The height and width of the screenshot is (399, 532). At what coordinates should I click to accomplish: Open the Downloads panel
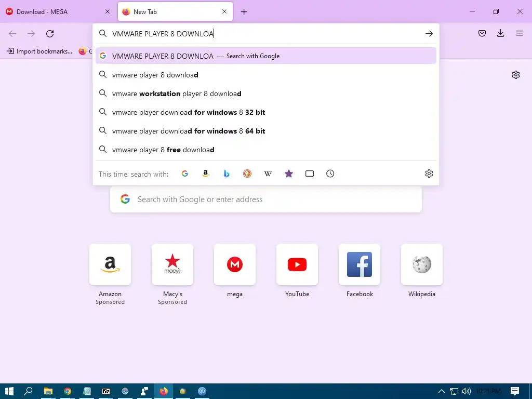(500, 33)
